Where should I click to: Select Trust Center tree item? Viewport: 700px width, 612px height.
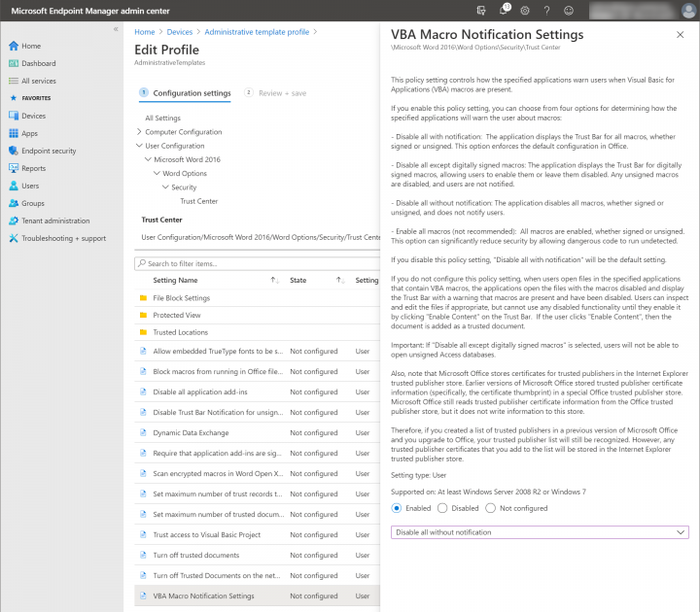tap(198, 201)
